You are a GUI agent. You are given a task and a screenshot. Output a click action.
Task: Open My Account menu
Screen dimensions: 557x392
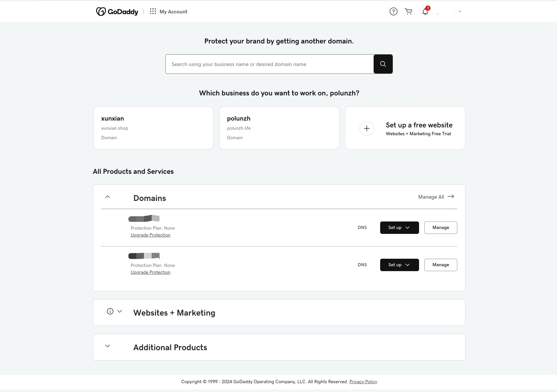(173, 12)
